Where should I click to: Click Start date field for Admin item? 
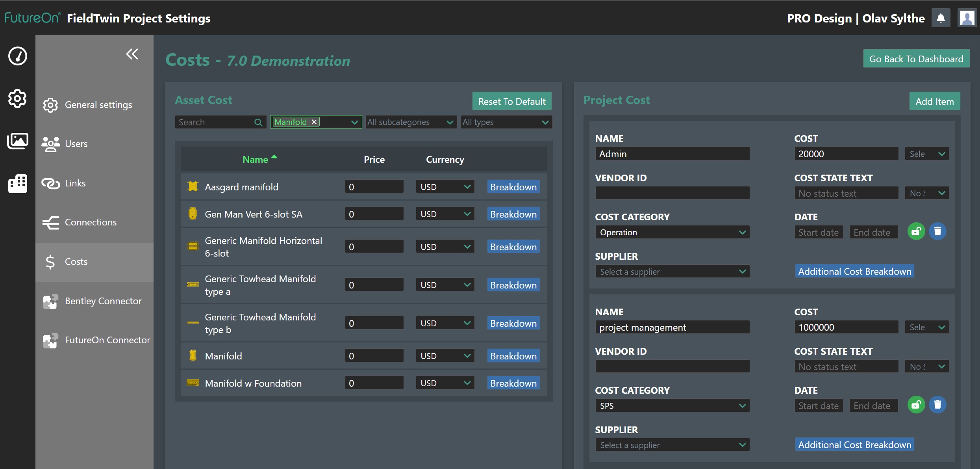tap(819, 232)
